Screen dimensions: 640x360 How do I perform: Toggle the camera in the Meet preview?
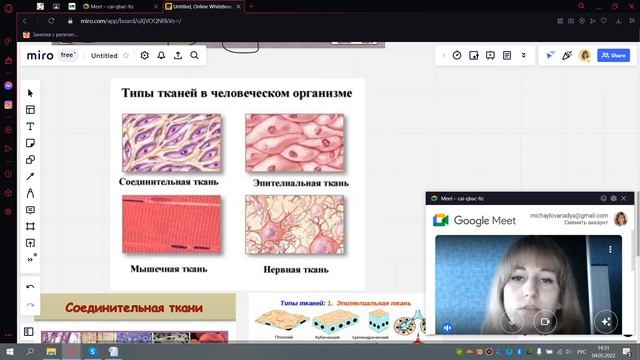(545, 322)
